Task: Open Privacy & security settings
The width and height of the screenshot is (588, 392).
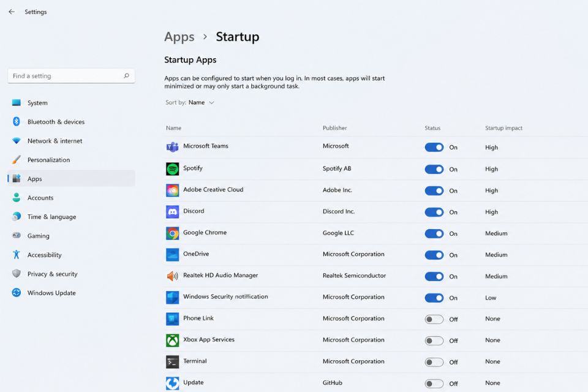Action: 71,274
